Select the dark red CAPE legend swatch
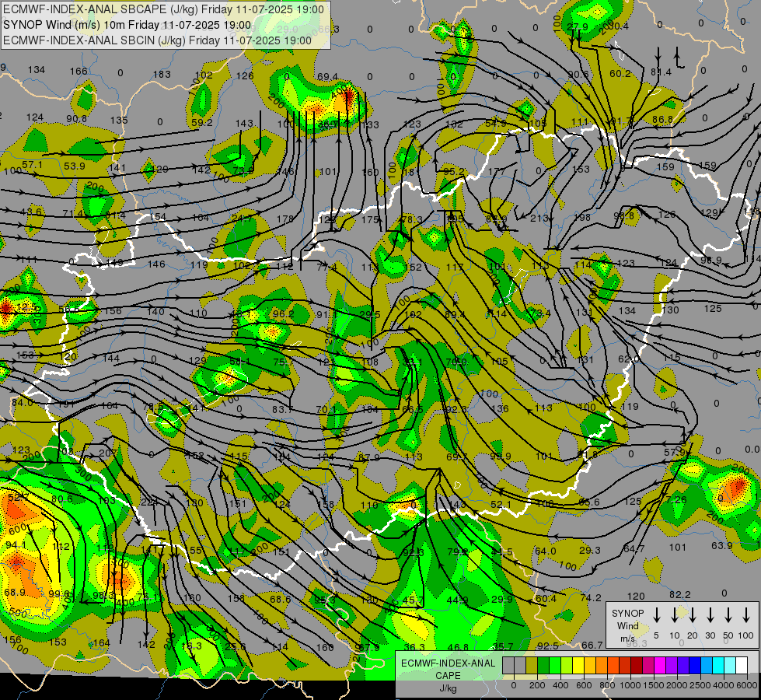 (637, 665)
